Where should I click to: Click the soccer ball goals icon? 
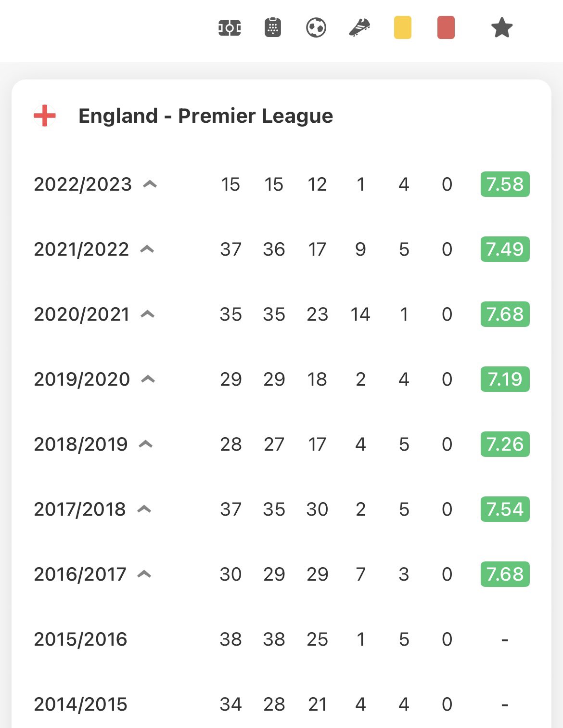click(x=316, y=28)
